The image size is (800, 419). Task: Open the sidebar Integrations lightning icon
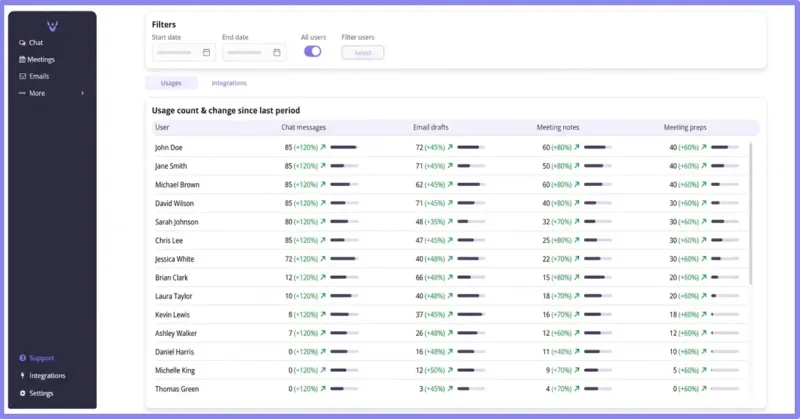[22, 376]
